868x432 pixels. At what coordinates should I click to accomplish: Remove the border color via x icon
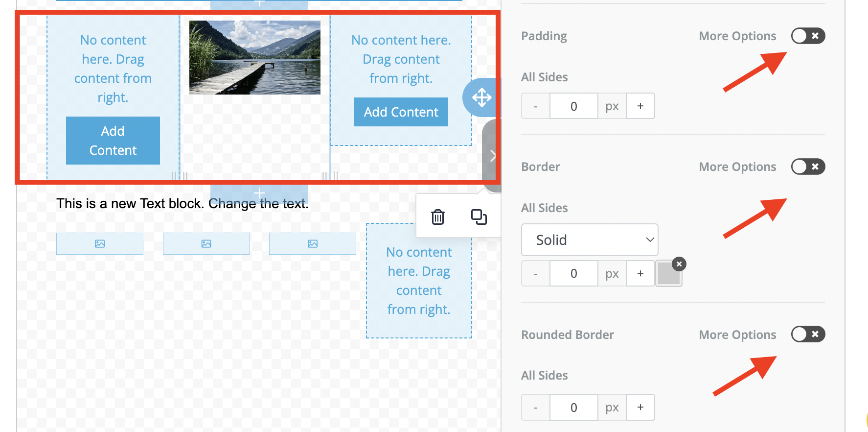pos(679,264)
